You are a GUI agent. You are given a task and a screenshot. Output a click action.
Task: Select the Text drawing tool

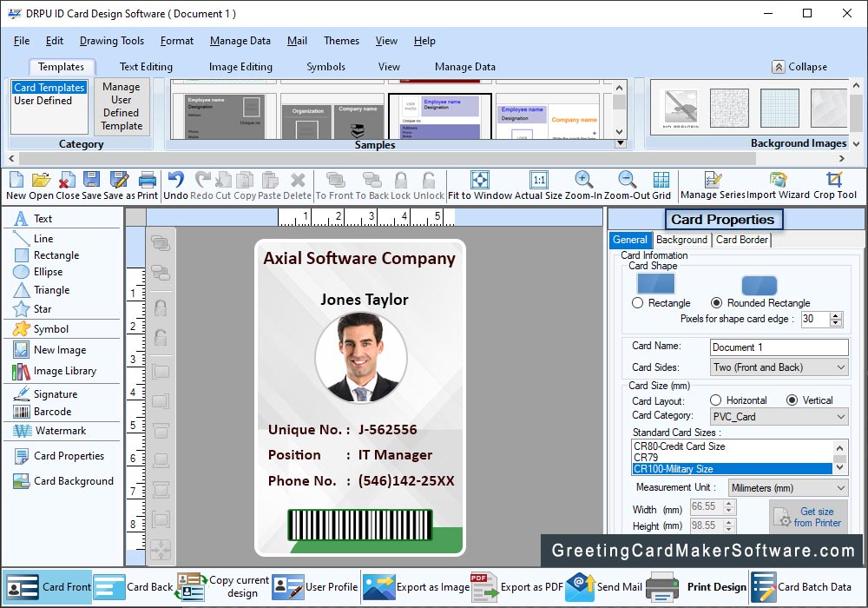pos(33,219)
